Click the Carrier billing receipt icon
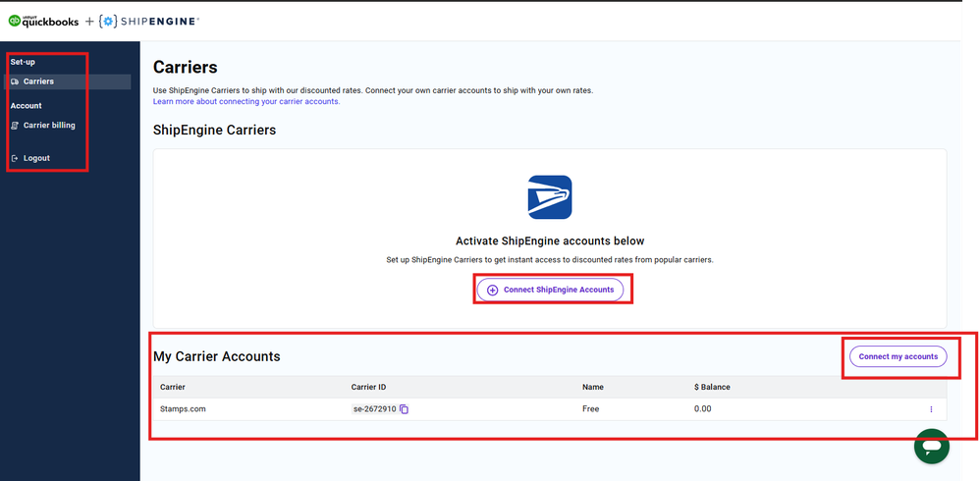 [x=15, y=126]
